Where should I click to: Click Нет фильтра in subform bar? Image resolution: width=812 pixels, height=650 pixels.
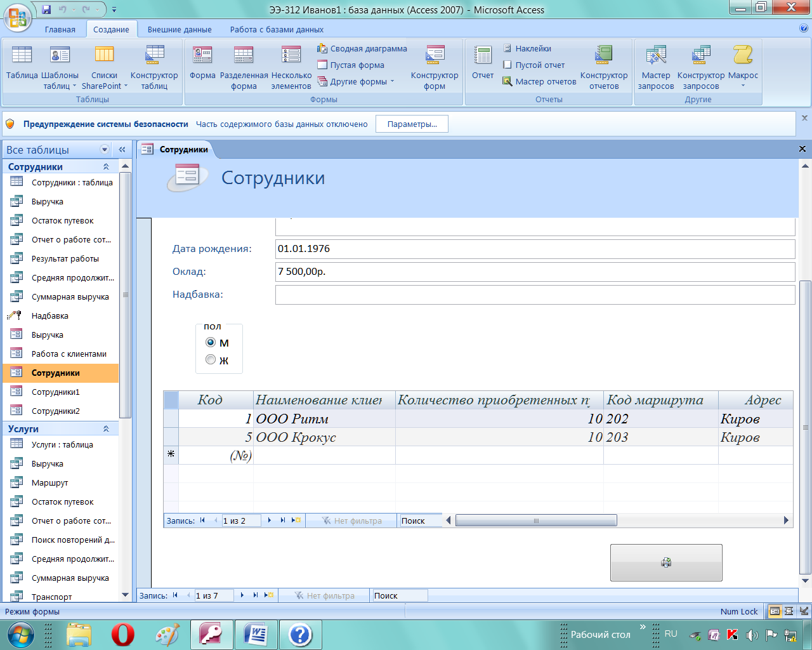[351, 521]
